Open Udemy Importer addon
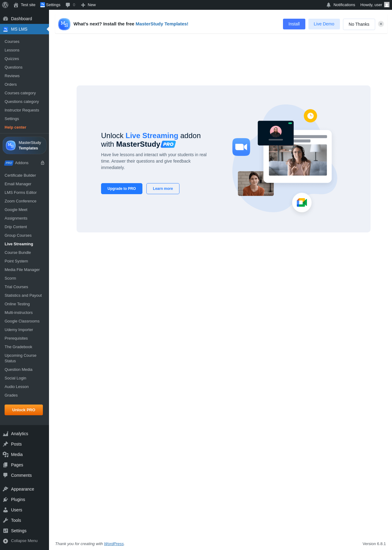Viewport: 392px width, 550px height. (19, 330)
